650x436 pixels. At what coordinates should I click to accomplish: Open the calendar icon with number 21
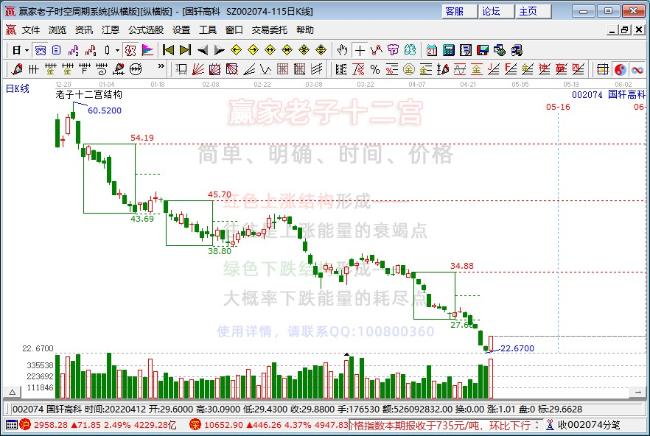431,51
